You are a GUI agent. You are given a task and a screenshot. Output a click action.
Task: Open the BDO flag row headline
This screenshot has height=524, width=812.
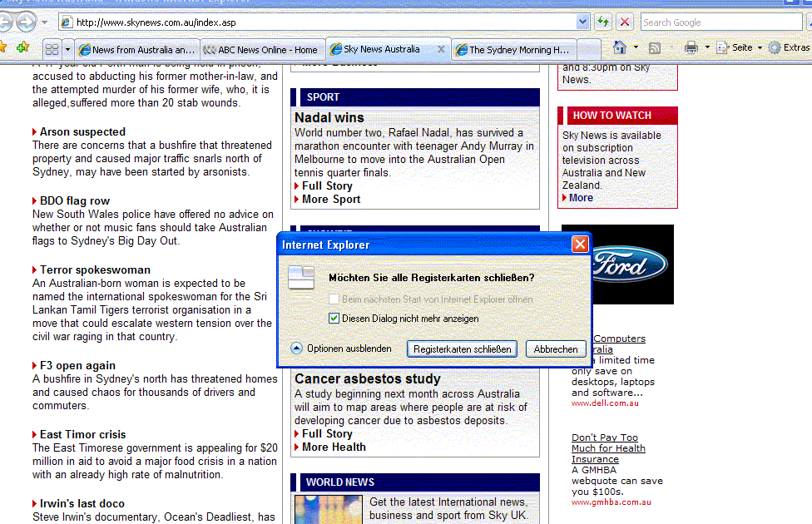(x=75, y=201)
